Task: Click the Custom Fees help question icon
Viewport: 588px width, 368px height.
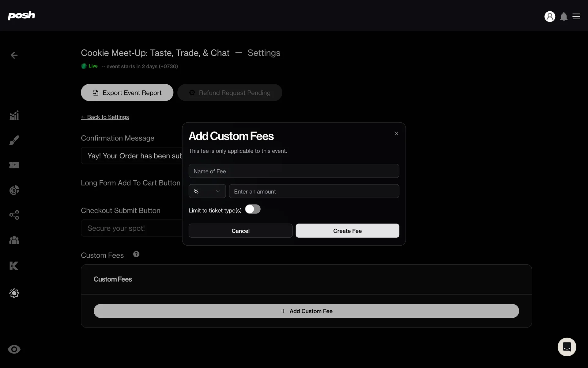Action: [136, 254]
